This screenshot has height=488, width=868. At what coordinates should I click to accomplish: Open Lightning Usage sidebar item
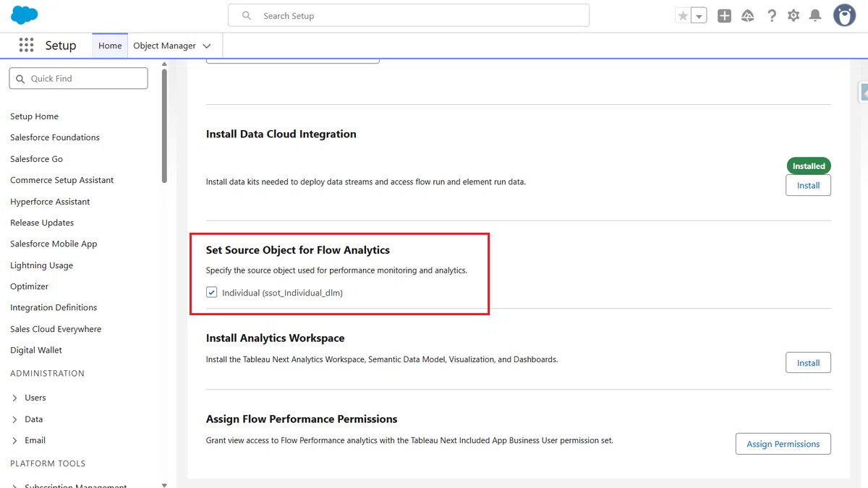[41, 265]
